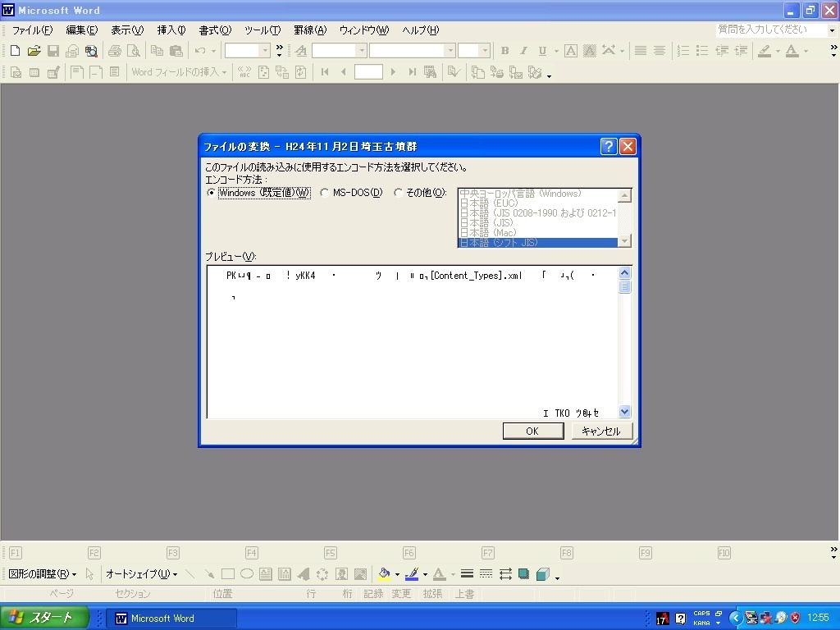The image size is (840, 630).
Task: Click the dialog Help question mark
Action: point(609,146)
